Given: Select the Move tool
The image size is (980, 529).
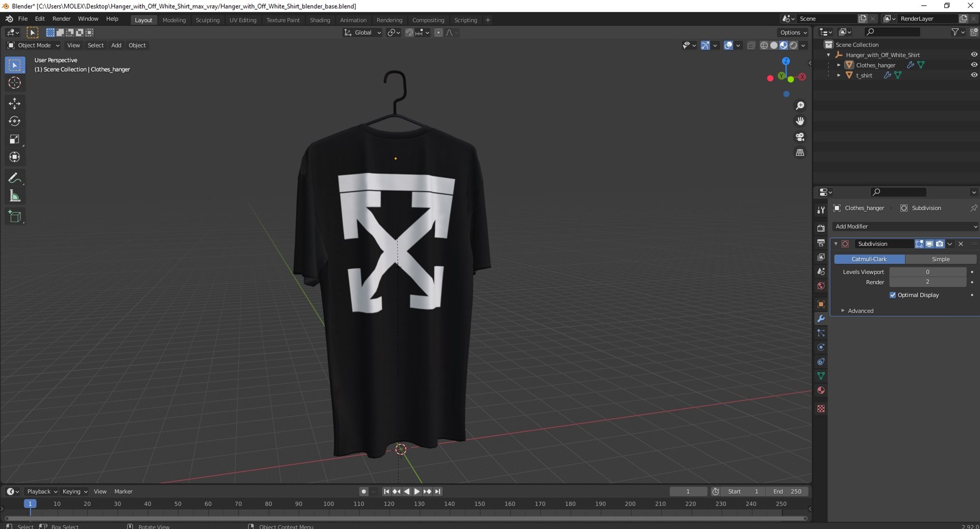Looking at the screenshot, I should point(14,104).
